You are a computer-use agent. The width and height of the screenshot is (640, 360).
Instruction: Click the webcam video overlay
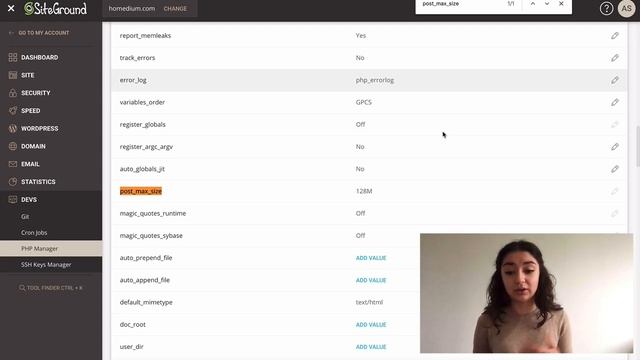tap(527, 293)
